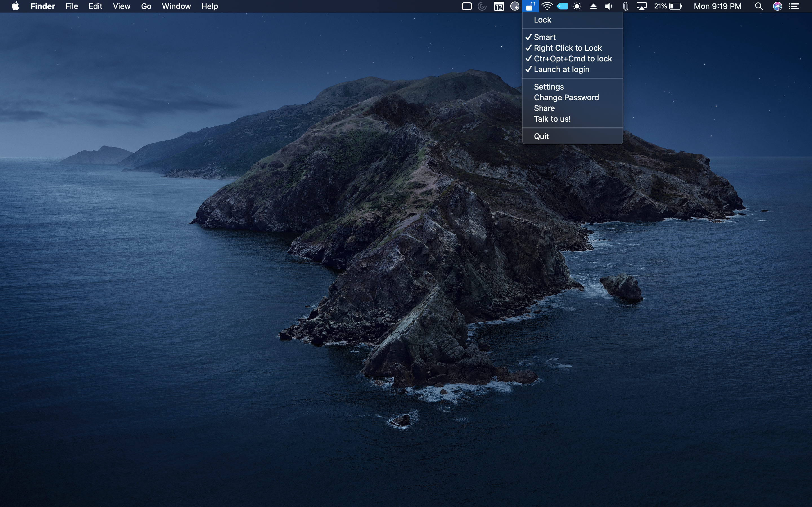The width and height of the screenshot is (812, 507).
Task: Click the sun brightness menu bar icon
Action: (x=577, y=6)
